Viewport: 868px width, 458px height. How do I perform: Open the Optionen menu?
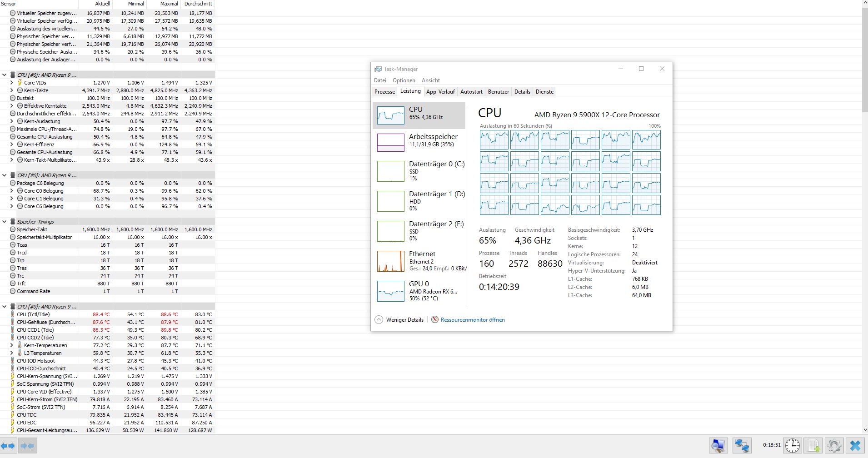pos(404,80)
